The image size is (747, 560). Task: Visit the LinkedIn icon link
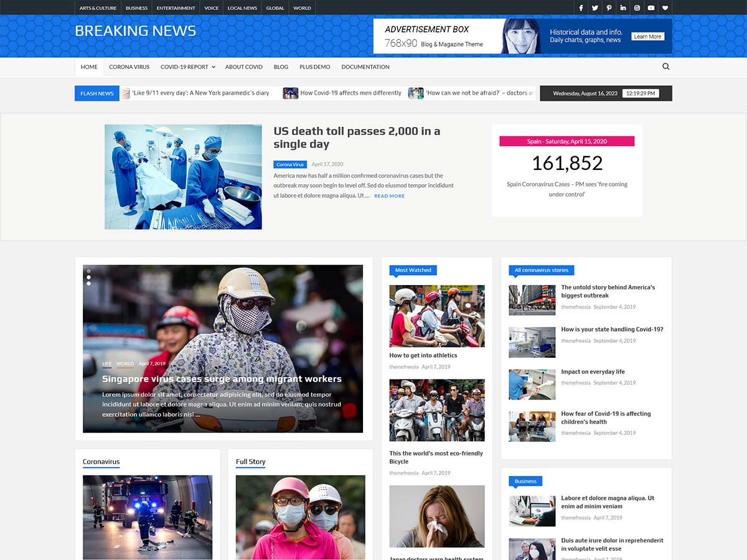623,8
